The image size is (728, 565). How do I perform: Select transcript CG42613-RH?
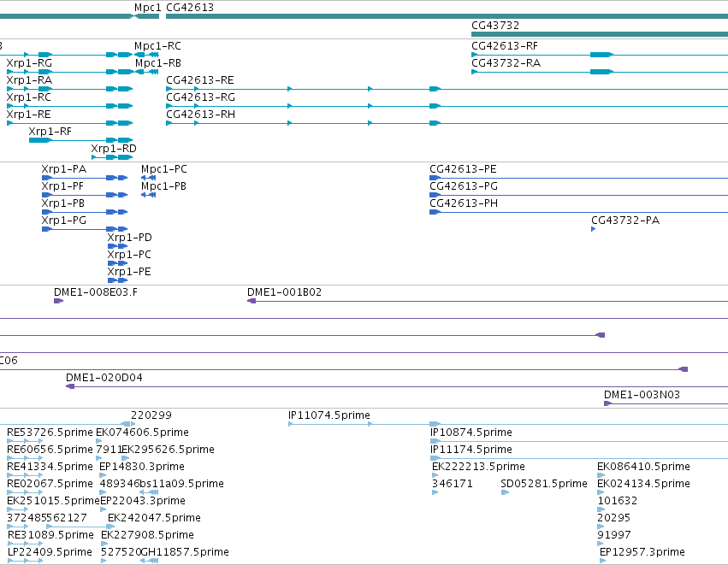tap(200, 115)
